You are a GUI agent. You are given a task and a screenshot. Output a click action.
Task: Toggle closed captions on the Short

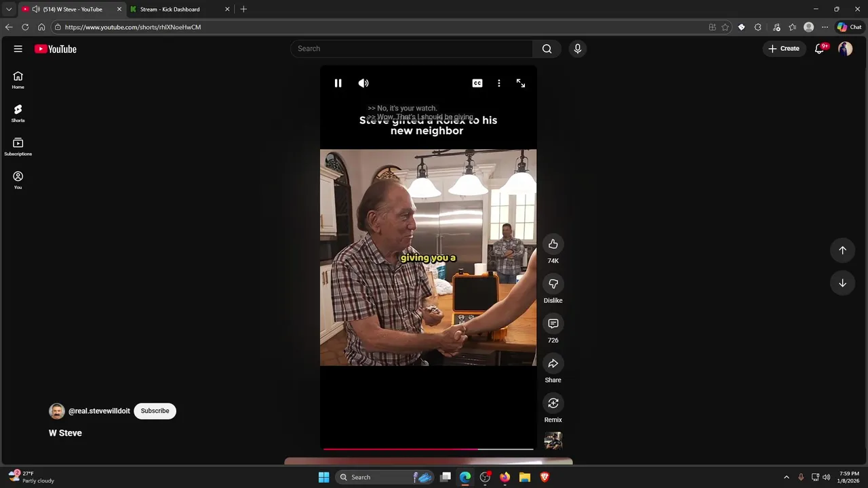[x=477, y=83]
